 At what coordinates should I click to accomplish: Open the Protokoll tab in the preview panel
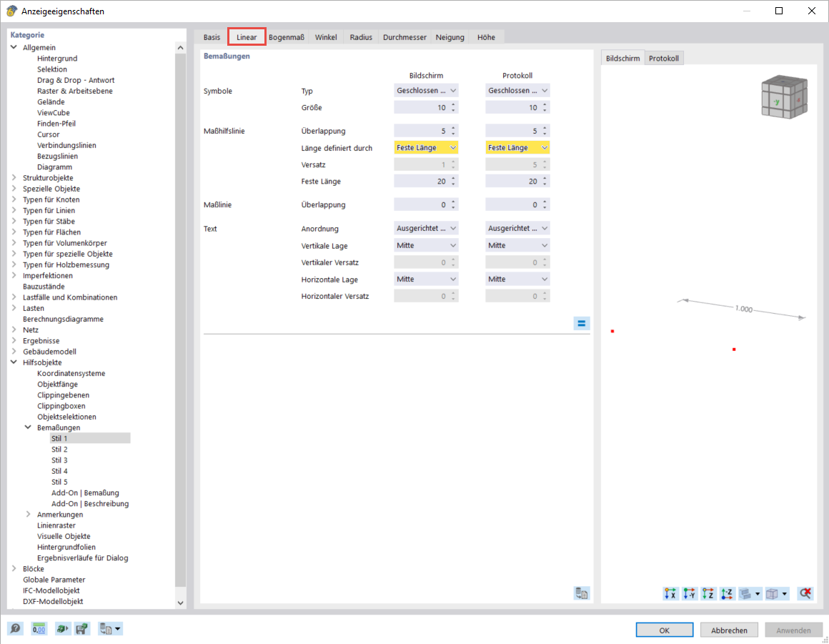click(664, 58)
